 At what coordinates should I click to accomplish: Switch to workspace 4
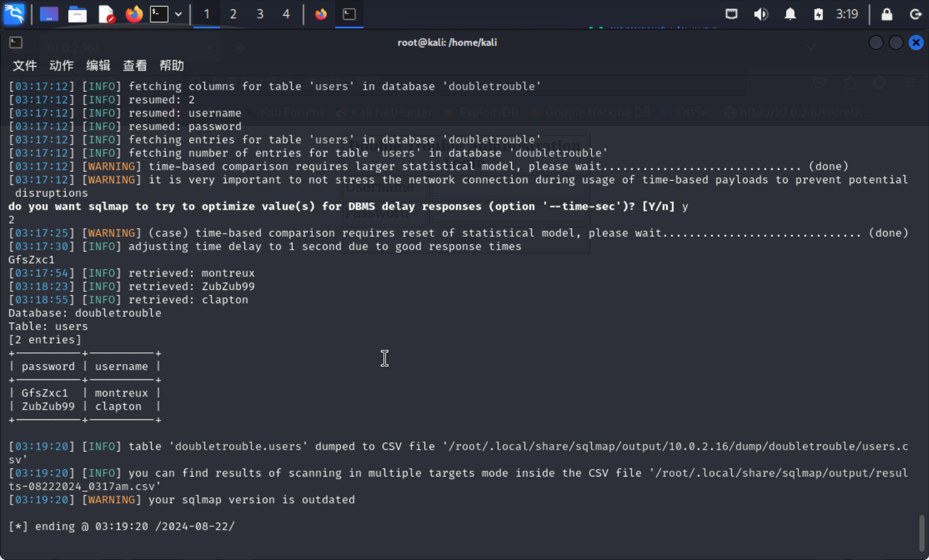287,14
